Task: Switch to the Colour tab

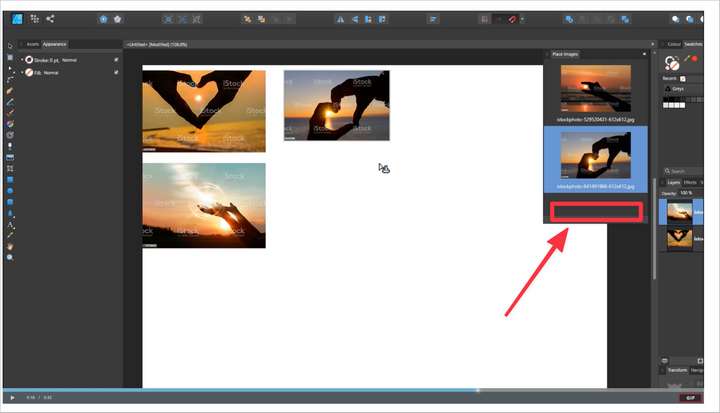Action: [674, 44]
